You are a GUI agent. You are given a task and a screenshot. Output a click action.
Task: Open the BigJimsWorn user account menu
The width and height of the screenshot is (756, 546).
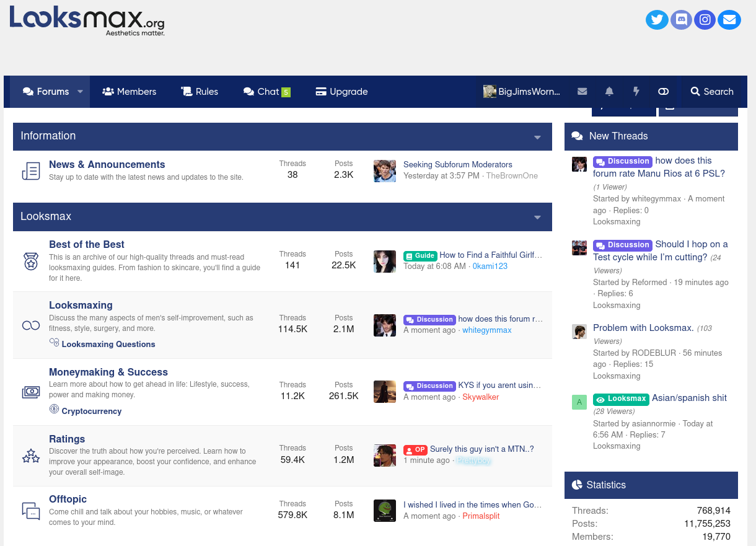(522, 92)
